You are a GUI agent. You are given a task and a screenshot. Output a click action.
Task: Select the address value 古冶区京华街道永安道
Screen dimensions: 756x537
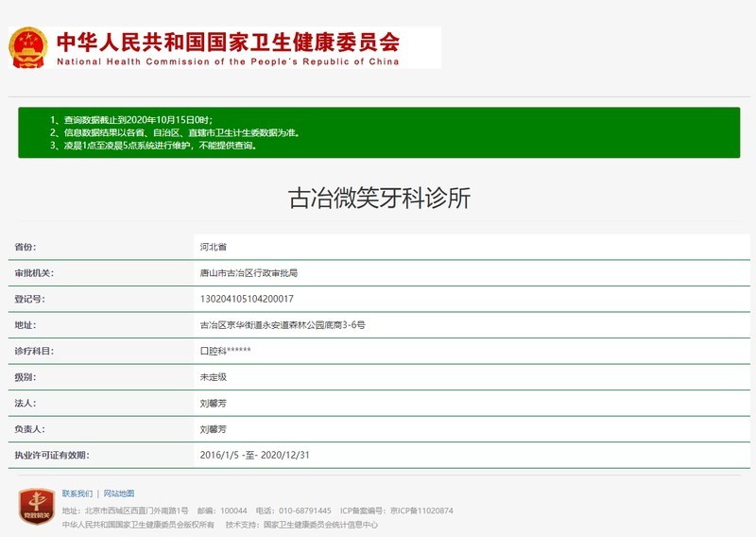coord(283,325)
